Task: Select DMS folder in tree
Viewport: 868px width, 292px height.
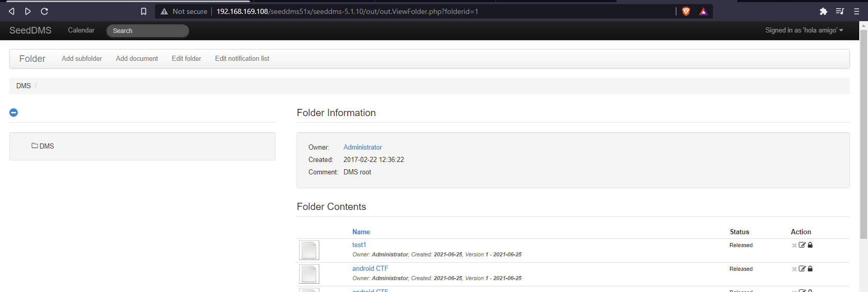Action: [43, 146]
